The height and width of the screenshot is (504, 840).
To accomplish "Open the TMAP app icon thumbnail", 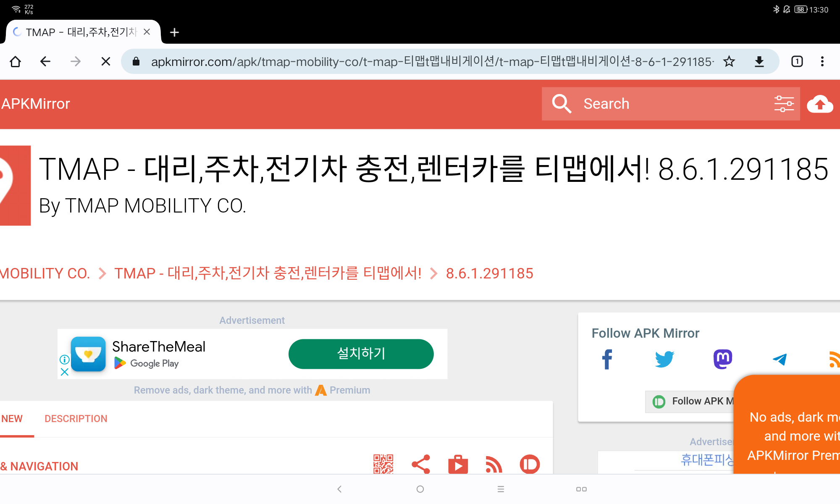I will point(15,186).
